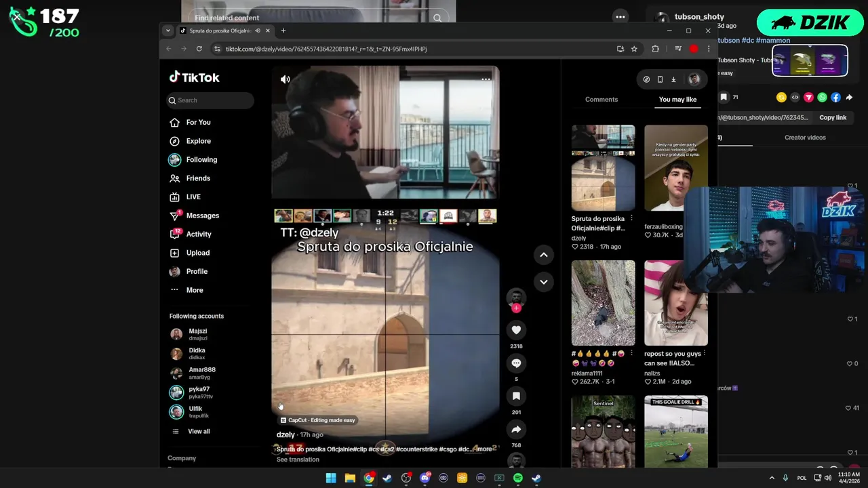868x488 pixels.
Task: Open the CapCut Editing made easy tag
Action: tap(318, 420)
